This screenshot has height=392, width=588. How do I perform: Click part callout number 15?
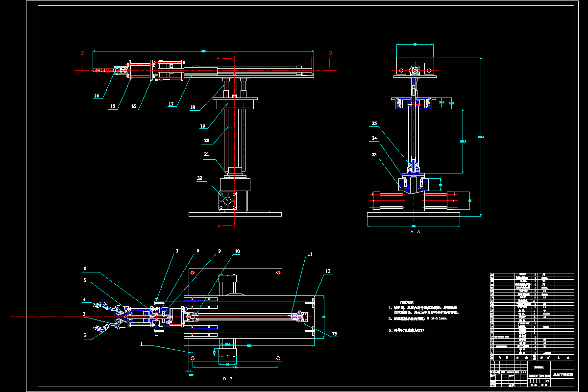pos(114,106)
